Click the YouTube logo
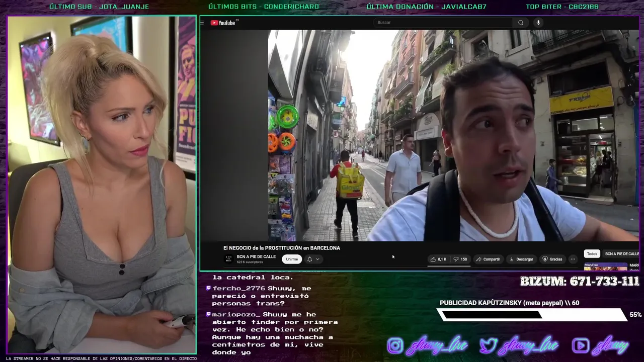 (224, 23)
